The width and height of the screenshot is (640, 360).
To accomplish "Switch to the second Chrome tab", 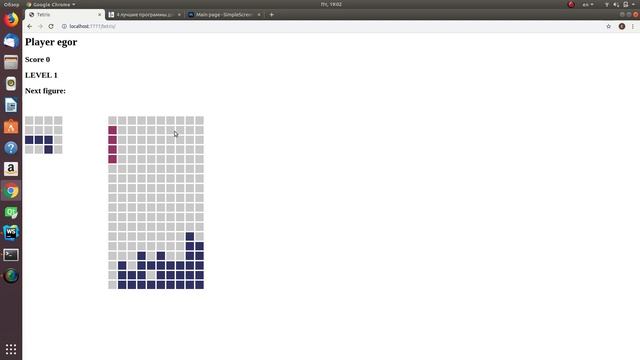I will pyautogui.click(x=144, y=15).
